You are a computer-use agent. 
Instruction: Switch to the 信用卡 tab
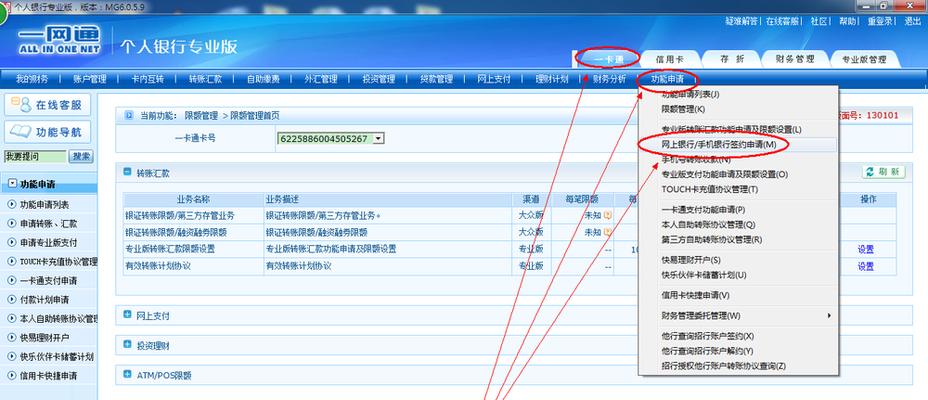click(670, 59)
